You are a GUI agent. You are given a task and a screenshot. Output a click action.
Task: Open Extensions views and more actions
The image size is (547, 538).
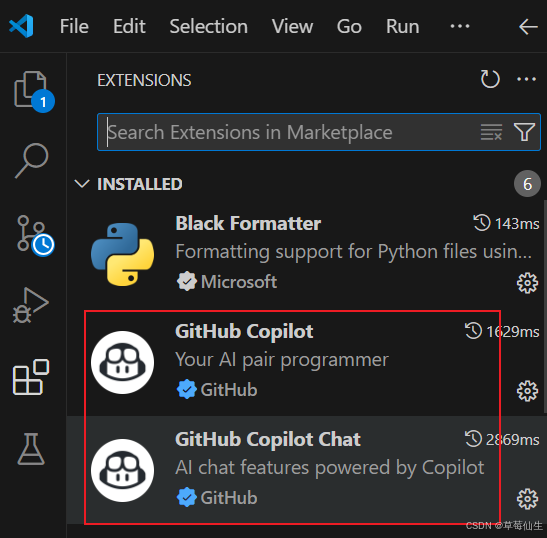tap(526, 79)
